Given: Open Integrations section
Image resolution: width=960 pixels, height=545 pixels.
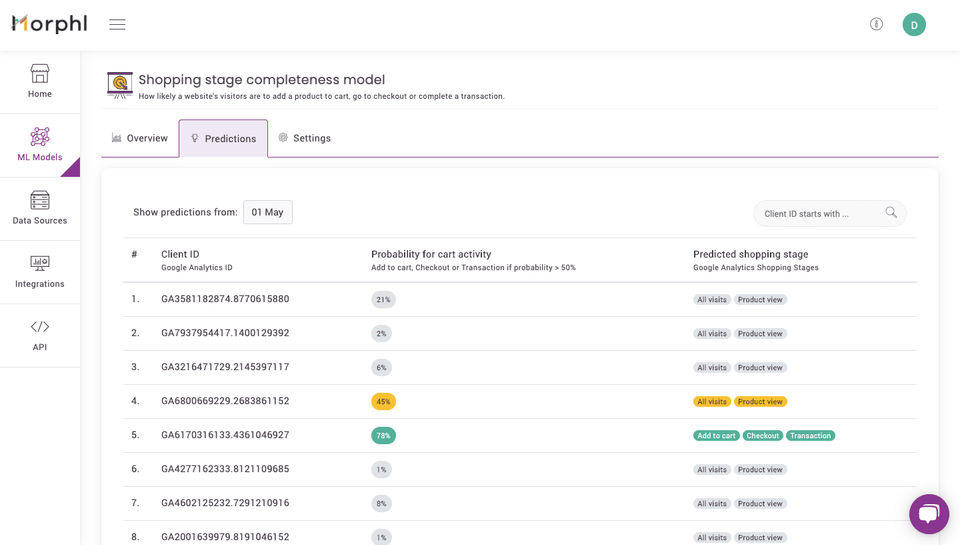Looking at the screenshot, I should 40,272.
